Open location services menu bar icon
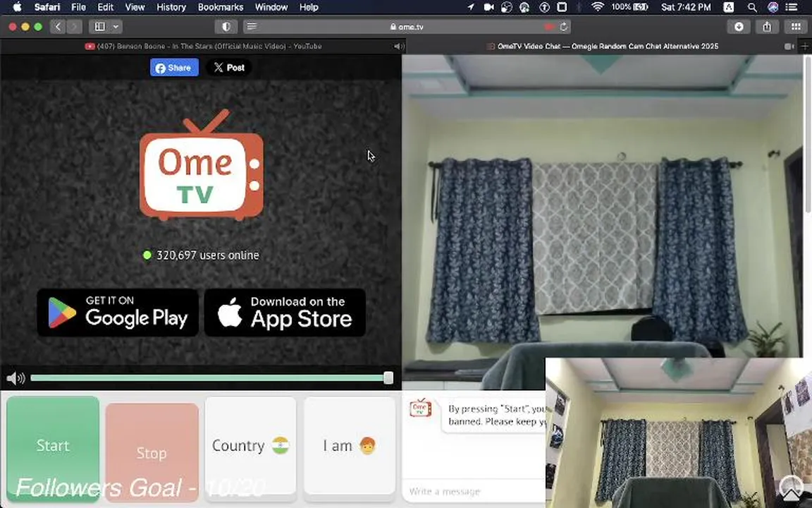 (x=470, y=7)
